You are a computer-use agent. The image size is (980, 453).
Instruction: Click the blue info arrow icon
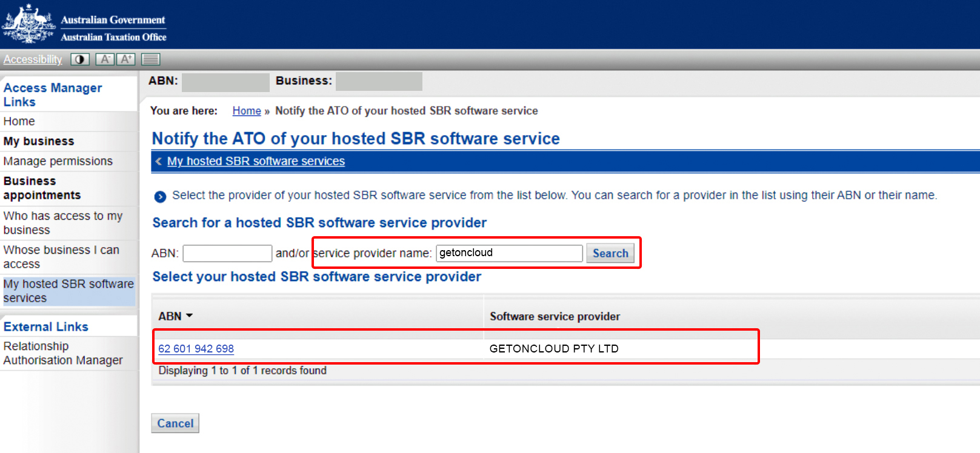pos(160,196)
